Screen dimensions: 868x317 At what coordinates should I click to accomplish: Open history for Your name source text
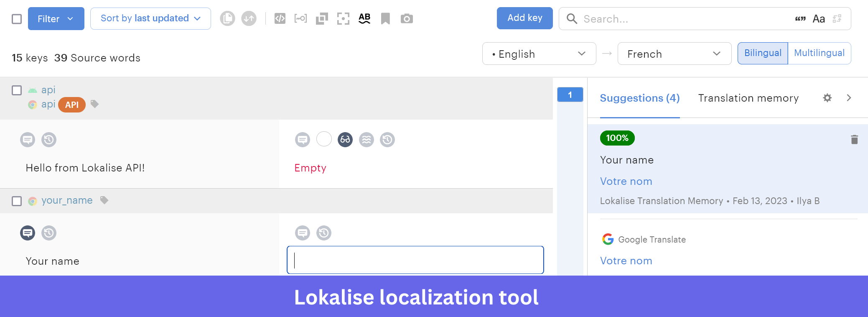pyautogui.click(x=49, y=233)
